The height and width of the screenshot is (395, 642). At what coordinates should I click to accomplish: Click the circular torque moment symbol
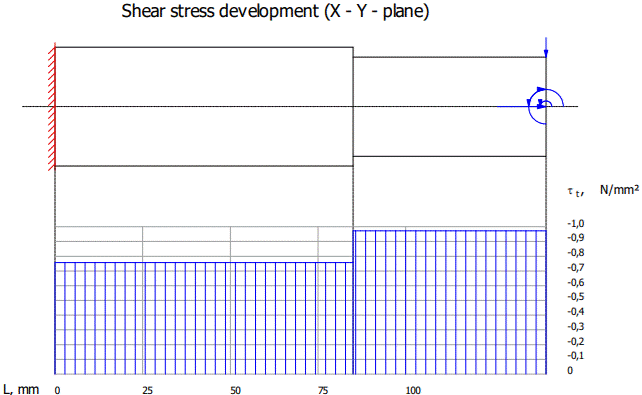click(546, 106)
